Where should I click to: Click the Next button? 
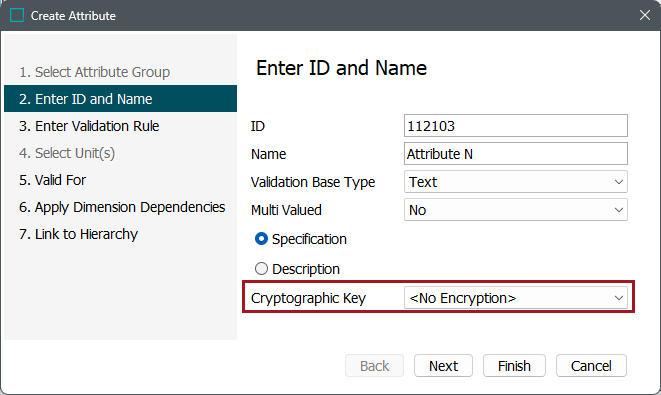(443, 365)
